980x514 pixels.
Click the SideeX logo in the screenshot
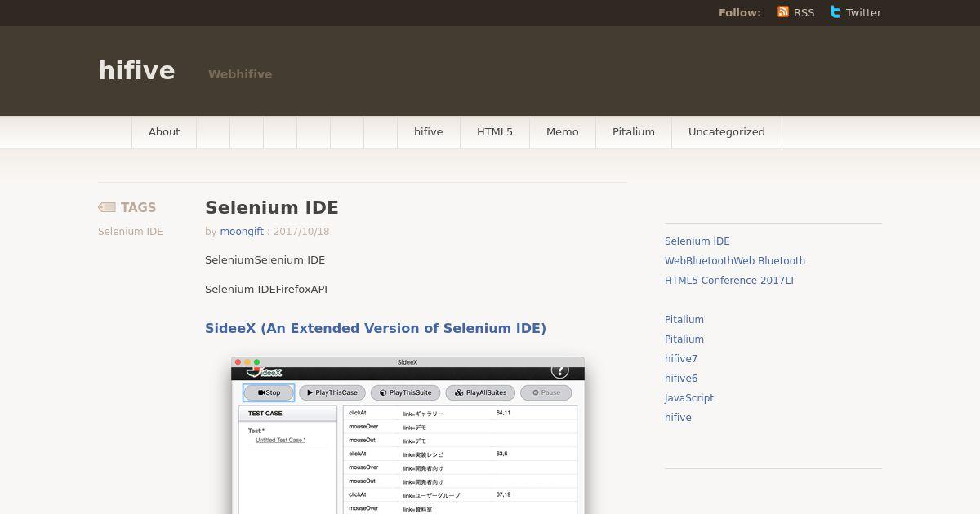tap(264, 372)
